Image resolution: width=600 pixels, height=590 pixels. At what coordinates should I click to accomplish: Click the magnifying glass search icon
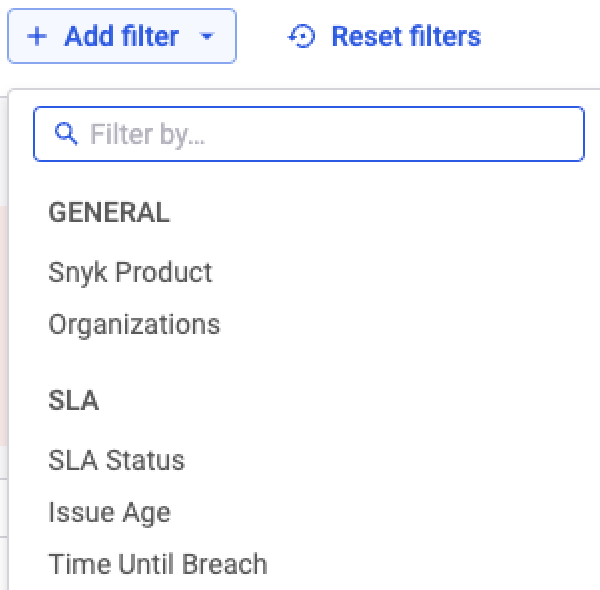66,134
